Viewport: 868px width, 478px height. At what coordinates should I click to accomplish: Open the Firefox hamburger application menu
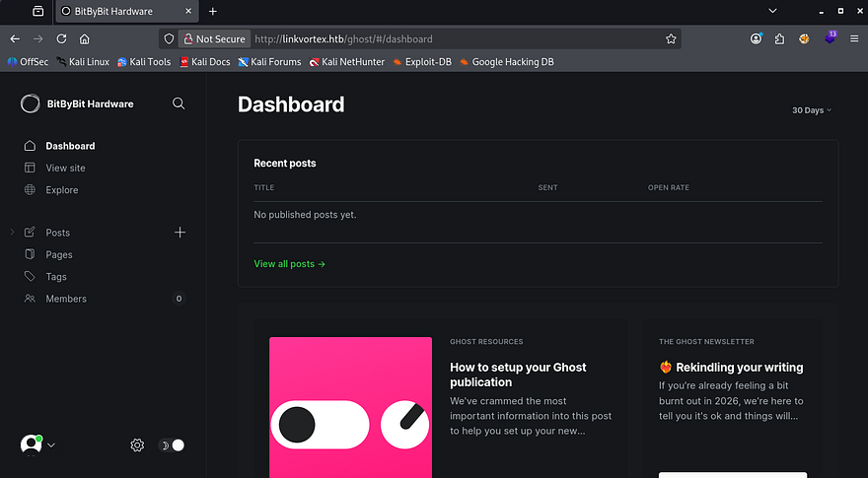(x=854, y=39)
